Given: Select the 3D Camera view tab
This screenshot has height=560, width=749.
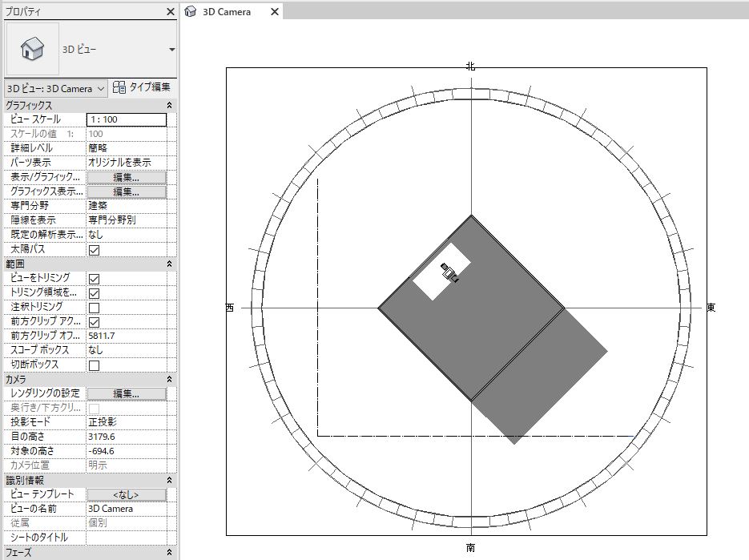Looking at the screenshot, I should [x=228, y=11].
